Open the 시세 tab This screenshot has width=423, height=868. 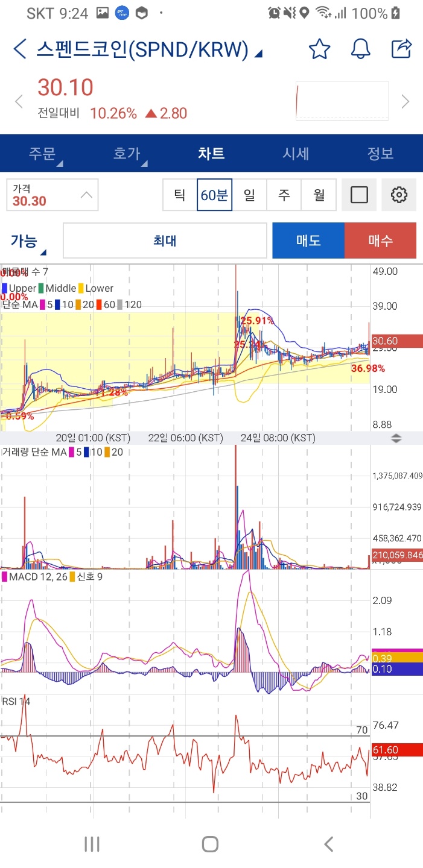pyautogui.click(x=296, y=153)
